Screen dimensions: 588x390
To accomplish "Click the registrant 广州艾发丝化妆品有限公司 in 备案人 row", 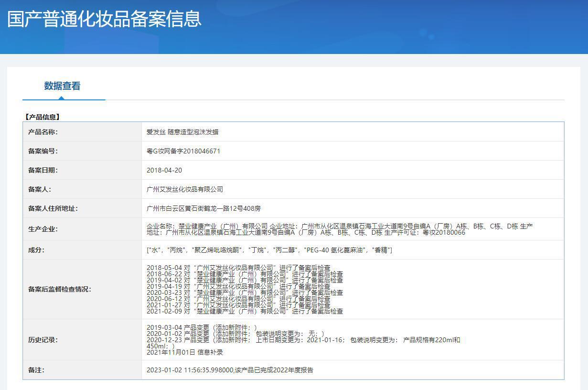I will click(184, 189).
